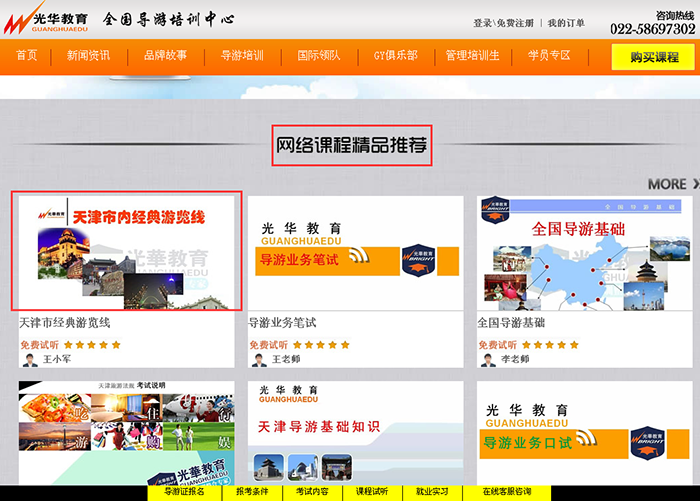The width and height of the screenshot is (700, 501).
Task: Click the yellow 购买课程 button
Action: (x=653, y=57)
